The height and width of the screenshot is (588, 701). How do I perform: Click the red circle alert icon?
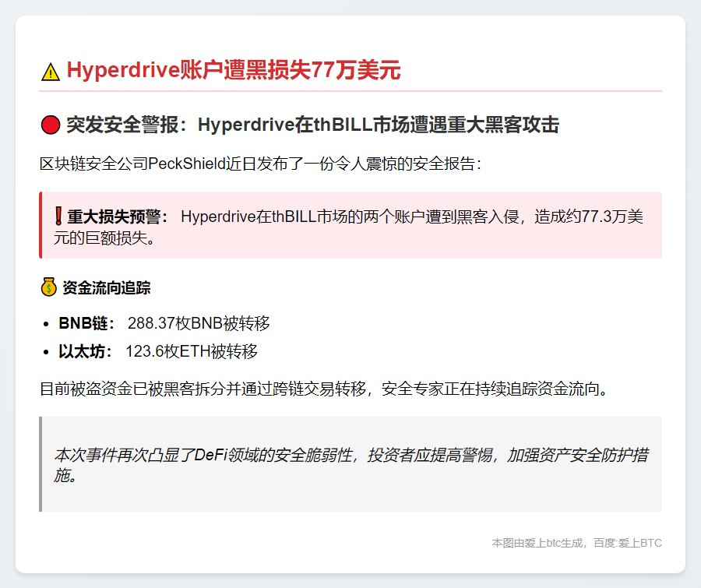pos(50,125)
